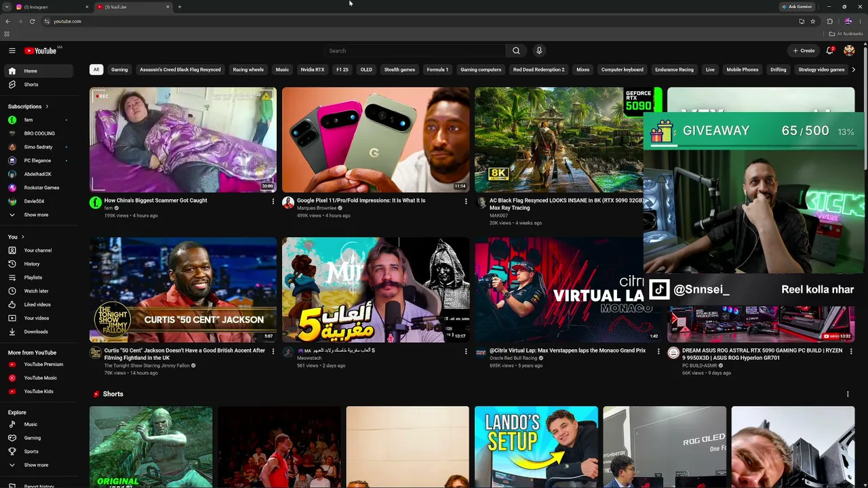Viewport: 868px width, 488px height.
Task: Open Your channel in the sidebar
Action: (x=40, y=250)
